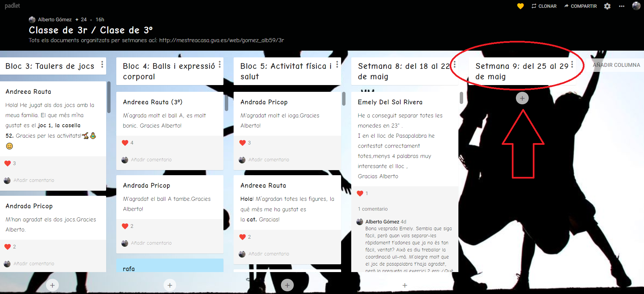Click the COMPARTIR button
This screenshot has width=644, height=294.
580,6
